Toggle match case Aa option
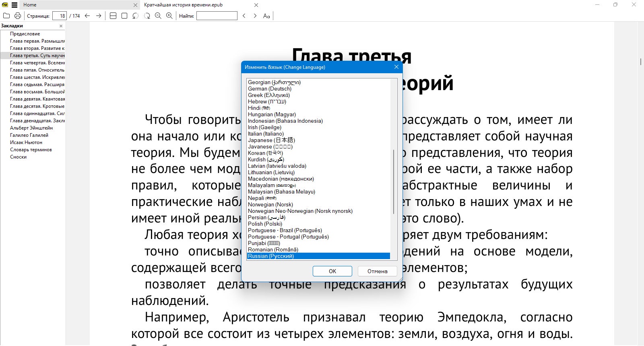This screenshot has width=644, height=346. tap(266, 16)
